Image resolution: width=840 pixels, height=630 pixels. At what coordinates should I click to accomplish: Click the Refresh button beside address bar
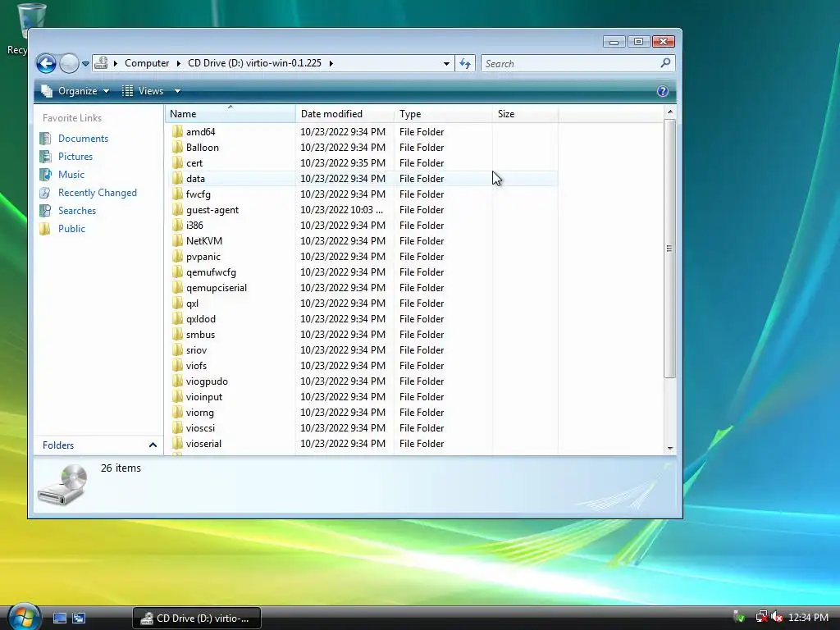[x=465, y=64]
